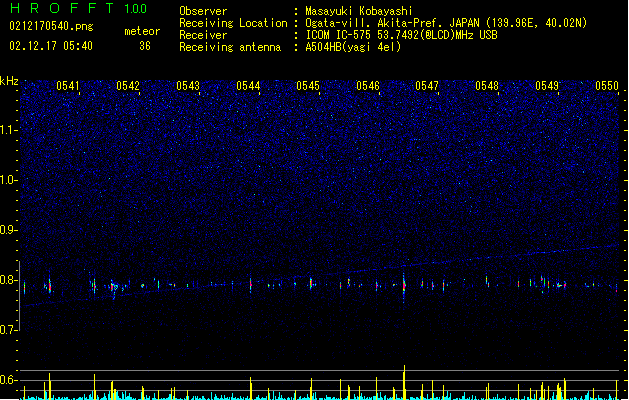
Task: Click the 0548 time marker
Action: 487,86
